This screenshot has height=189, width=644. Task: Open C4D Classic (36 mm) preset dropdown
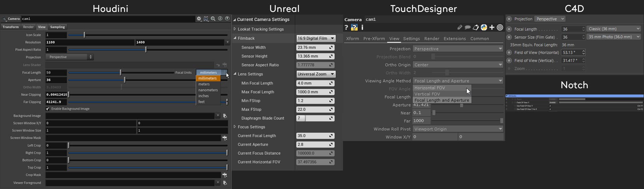[614, 29]
